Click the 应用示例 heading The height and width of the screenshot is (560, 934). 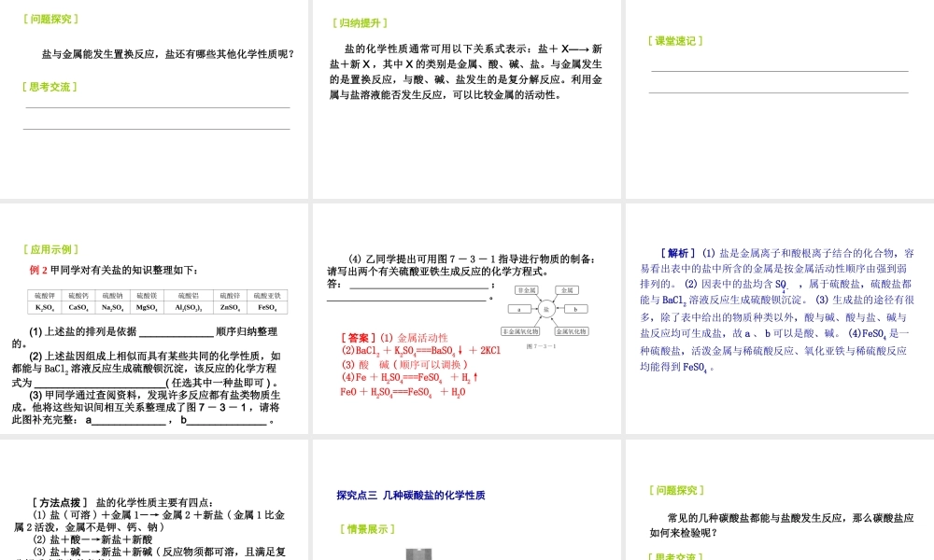(x=51, y=249)
